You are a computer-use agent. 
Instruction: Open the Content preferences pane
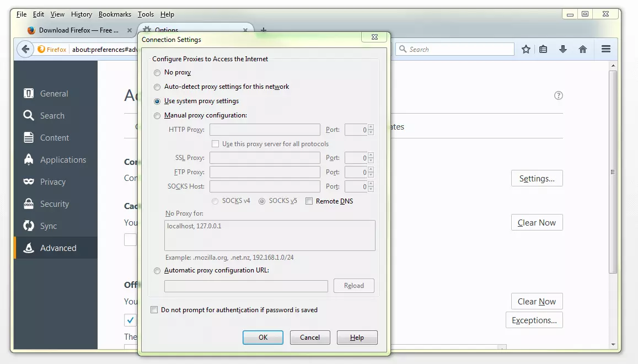(x=56, y=138)
